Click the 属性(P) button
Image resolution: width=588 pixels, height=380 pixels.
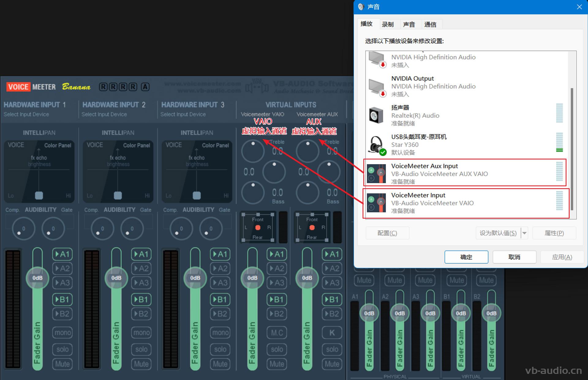pos(554,233)
